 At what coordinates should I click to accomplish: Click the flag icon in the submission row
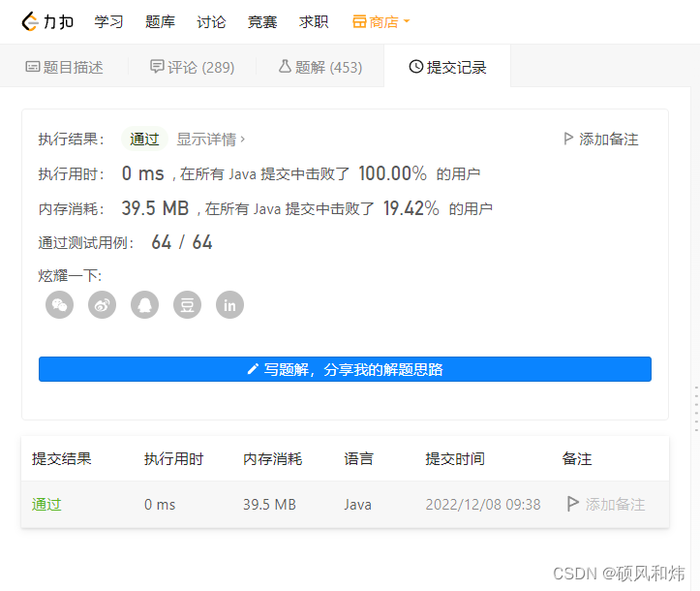tap(573, 504)
